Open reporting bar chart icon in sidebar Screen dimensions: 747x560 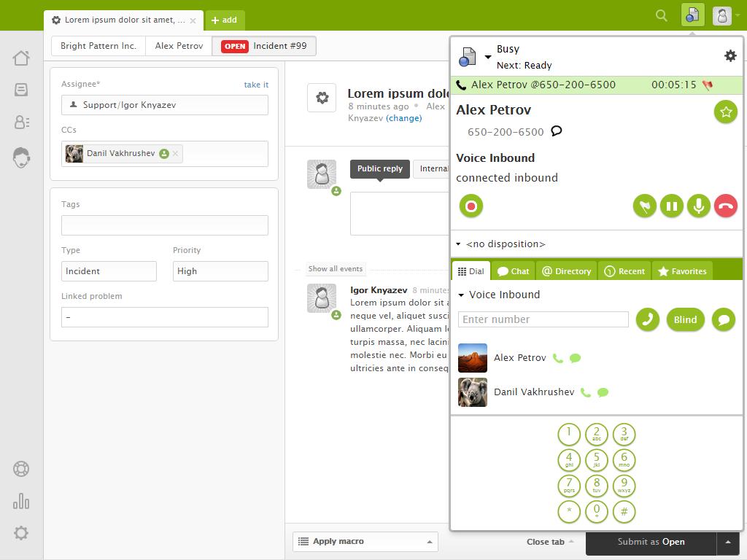pos(21,501)
